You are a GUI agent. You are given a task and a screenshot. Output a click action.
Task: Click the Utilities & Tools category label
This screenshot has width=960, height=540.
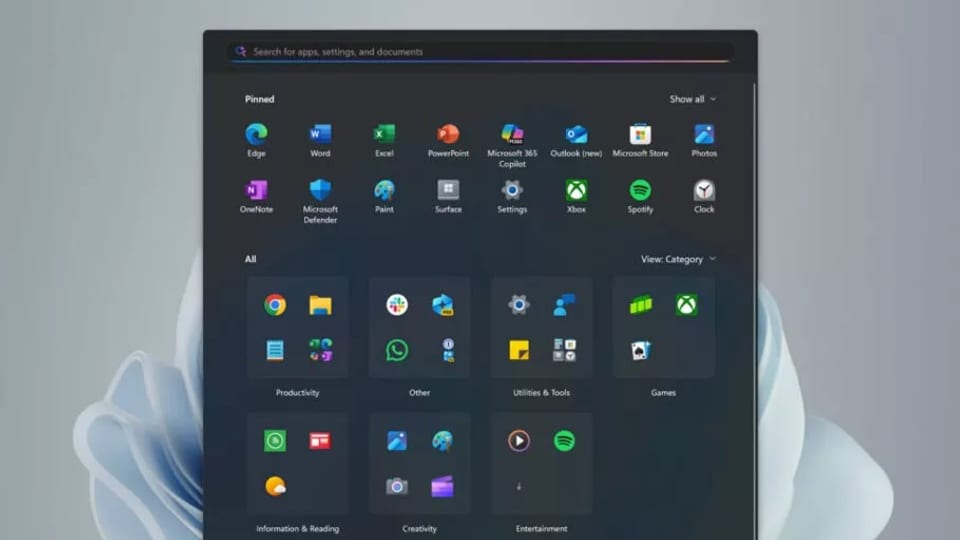541,392
